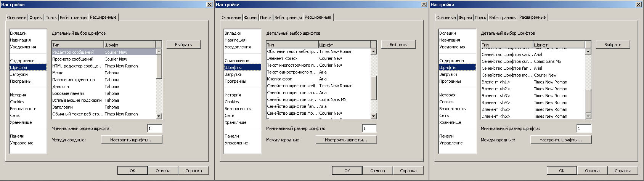Click Выбрать in the right Настройки window
644x181 pixels.
point(613,45)
